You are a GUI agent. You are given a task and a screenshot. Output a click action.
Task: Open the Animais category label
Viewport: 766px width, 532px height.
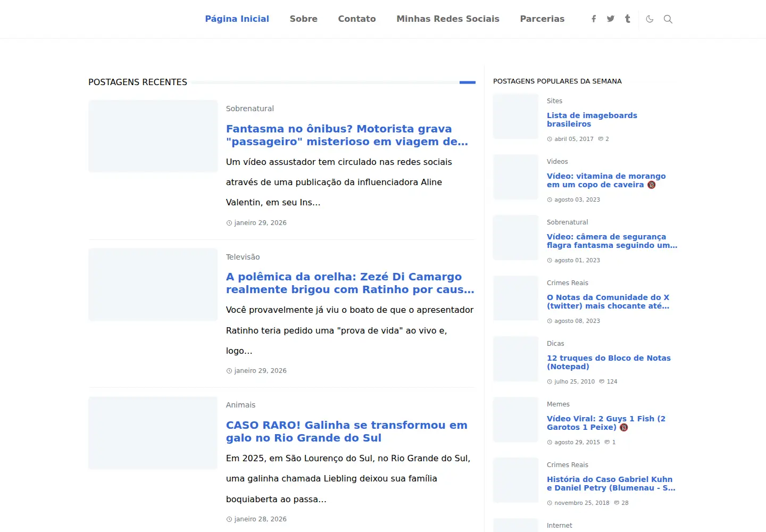click(x=240, y=405)
